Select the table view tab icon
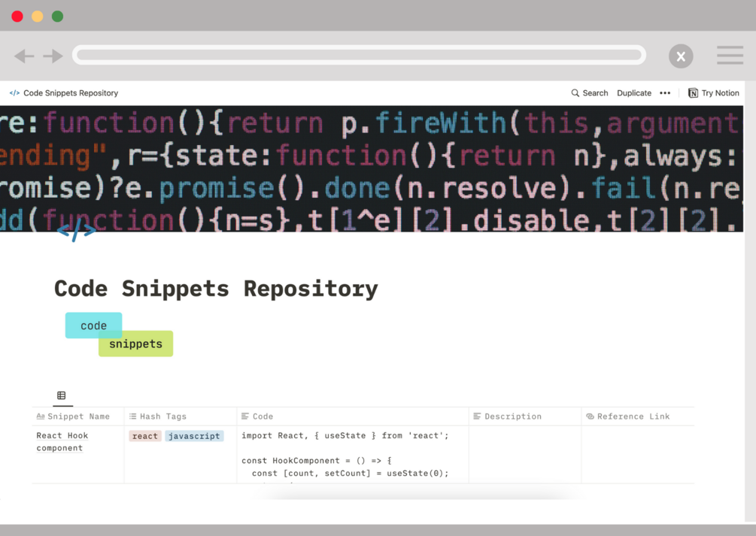The width and height of the screenshot is (756, 536). click(61, 395)
